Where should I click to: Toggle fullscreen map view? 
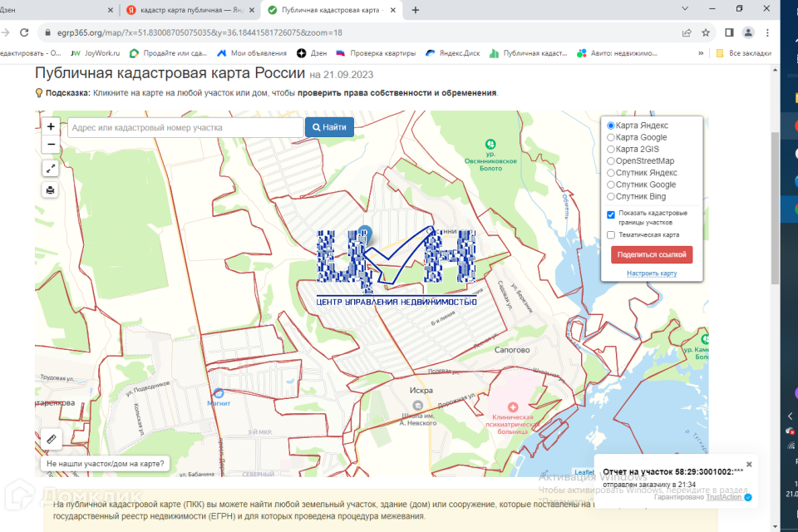tap(51, 169)
